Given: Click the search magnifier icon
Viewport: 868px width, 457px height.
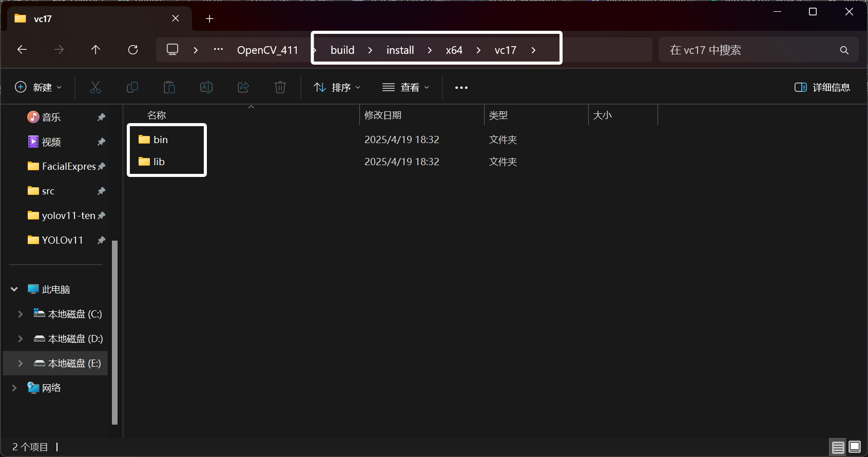Looking at the screenshot, I should (x=844, y=50).
